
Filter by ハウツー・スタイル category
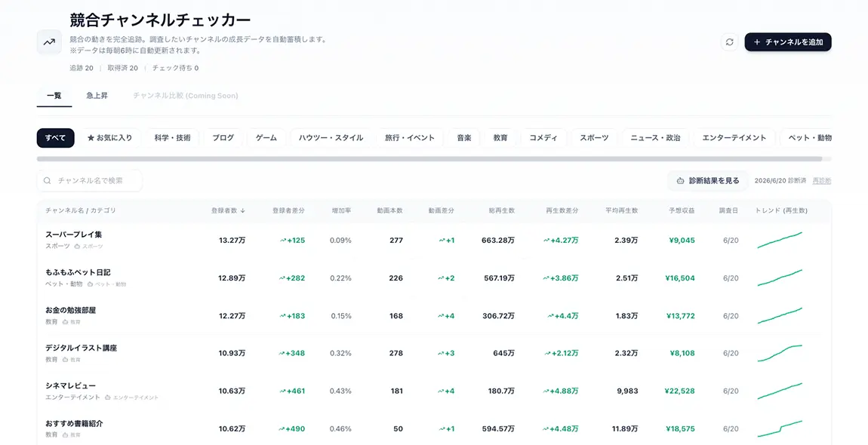point(331,138)
